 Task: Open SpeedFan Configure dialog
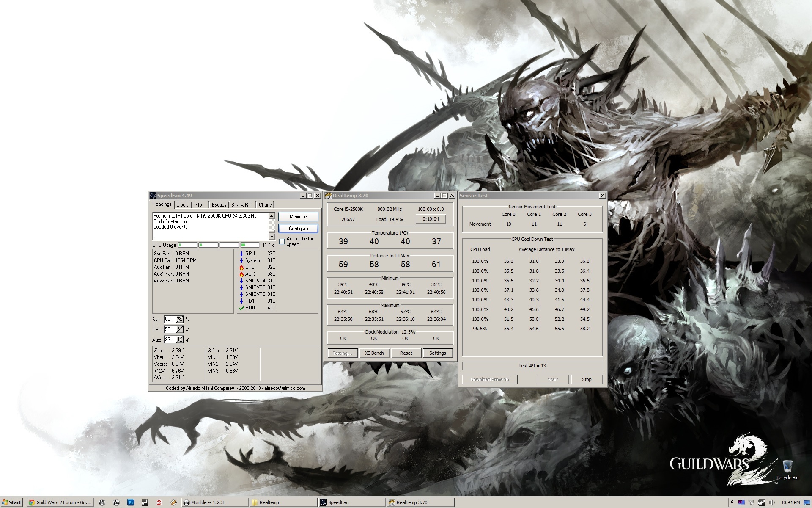[x=298, y=228]
